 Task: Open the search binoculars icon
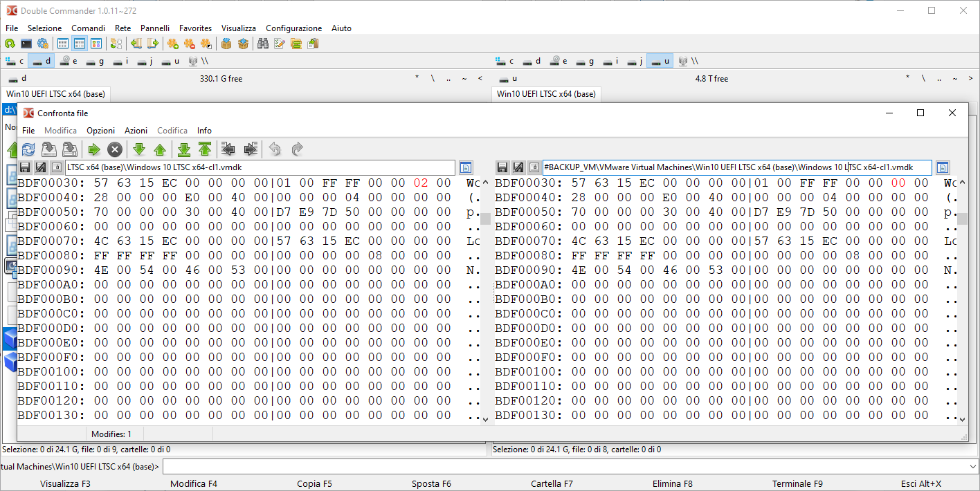[263, 44]
